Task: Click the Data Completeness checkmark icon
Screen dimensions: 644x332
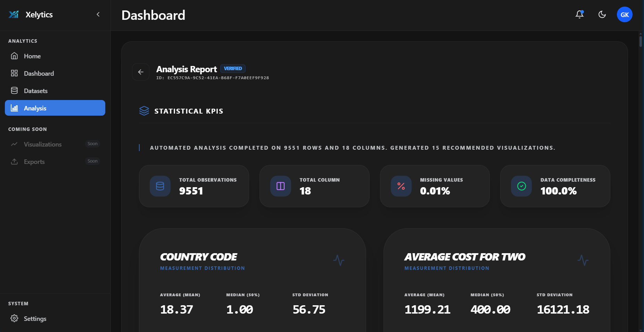Action: pyautogui.click(x=521, y=186)
